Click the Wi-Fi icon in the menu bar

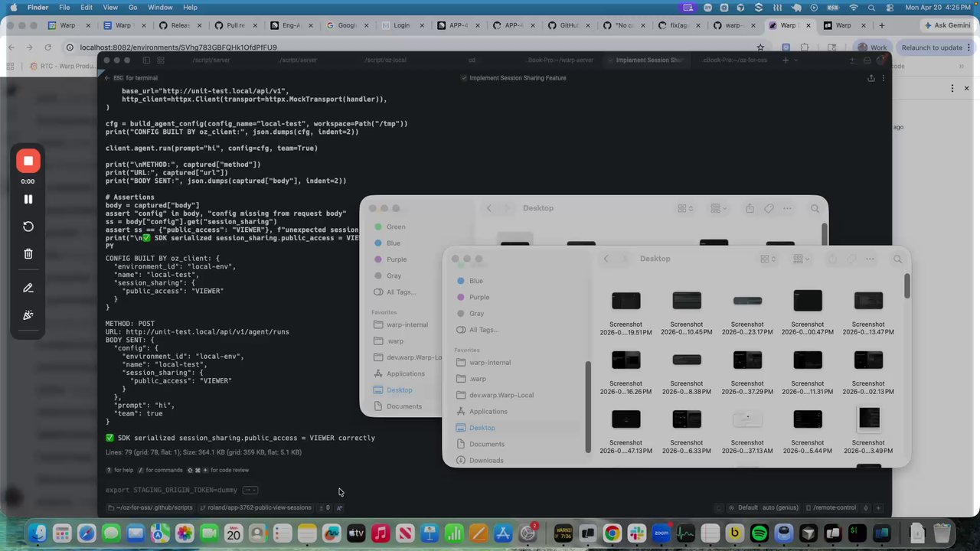click(854, 8)
